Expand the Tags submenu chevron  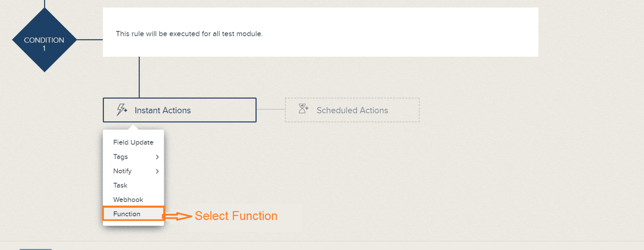coord(157,157)
